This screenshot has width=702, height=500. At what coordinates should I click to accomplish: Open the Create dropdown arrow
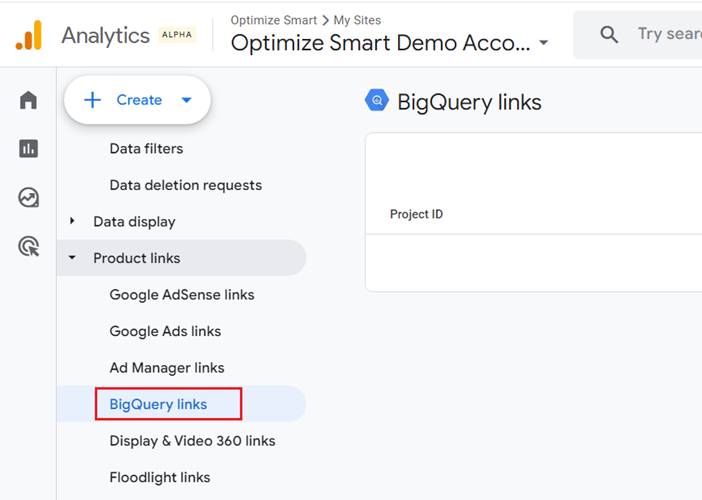[x=187, y=100]
